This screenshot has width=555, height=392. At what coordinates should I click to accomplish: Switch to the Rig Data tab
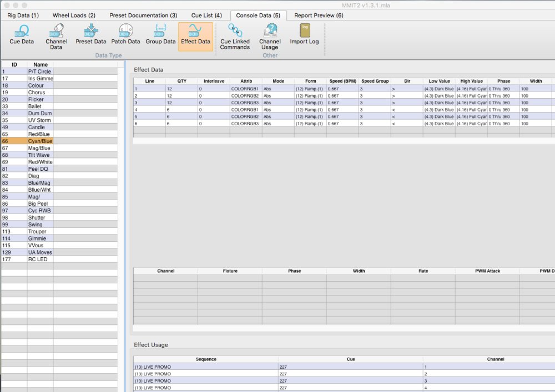click(x=23, y=16)
